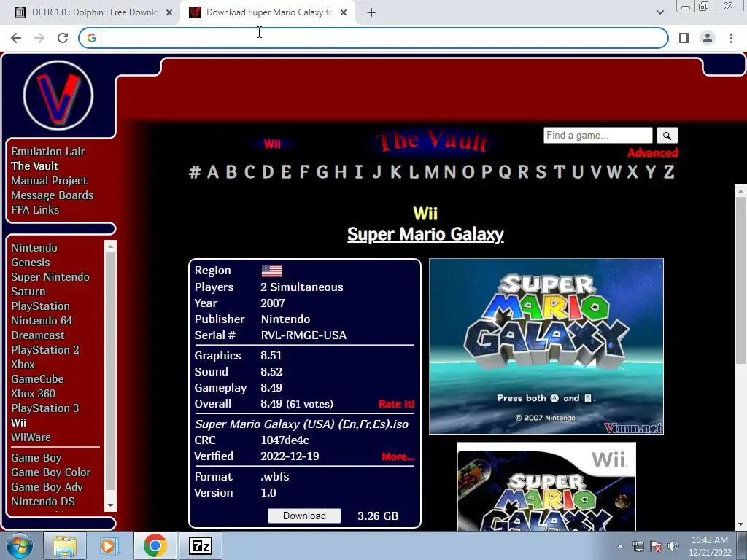
Task: Select GameCube in the console list
Action: 38,379
